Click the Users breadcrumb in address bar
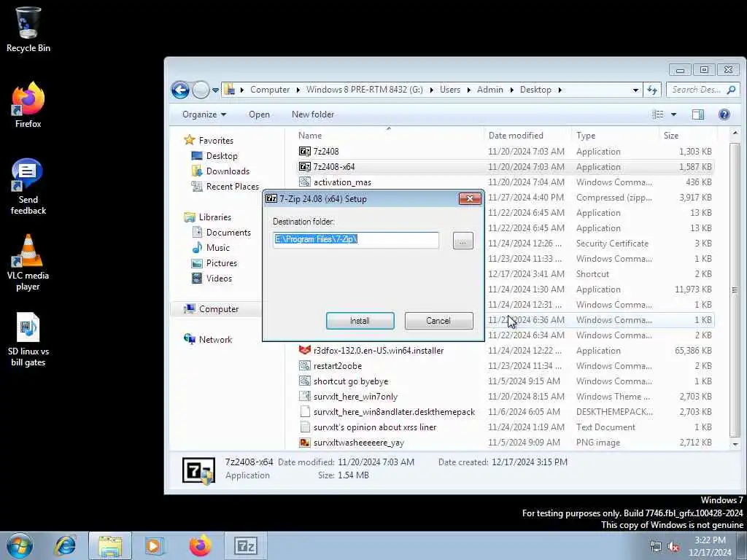This screenshot has height=560, width=747. pos(449,90)
